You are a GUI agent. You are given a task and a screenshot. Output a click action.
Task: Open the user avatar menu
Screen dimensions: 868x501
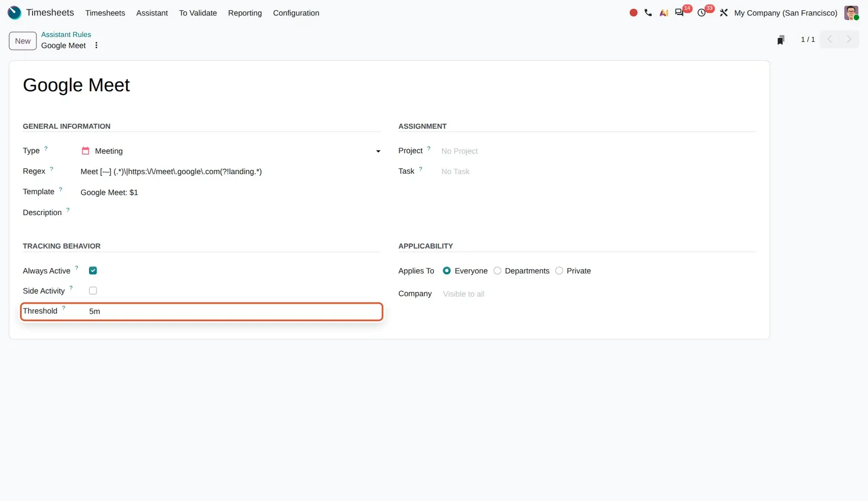pos(851,12)
